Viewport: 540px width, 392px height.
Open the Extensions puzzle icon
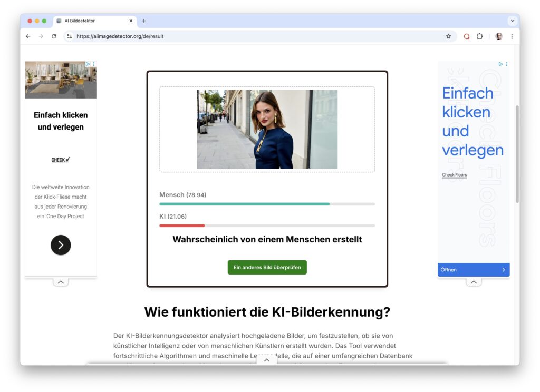[480, 36]
